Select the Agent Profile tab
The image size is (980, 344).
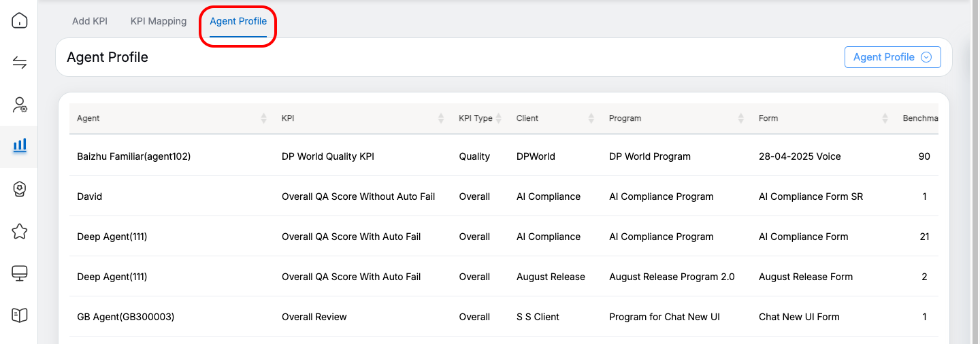238,21
